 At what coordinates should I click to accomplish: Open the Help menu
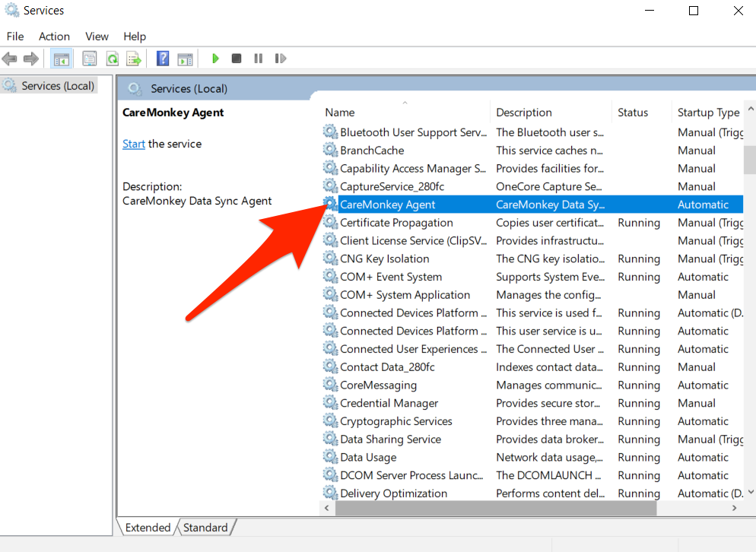click(135, 36)
